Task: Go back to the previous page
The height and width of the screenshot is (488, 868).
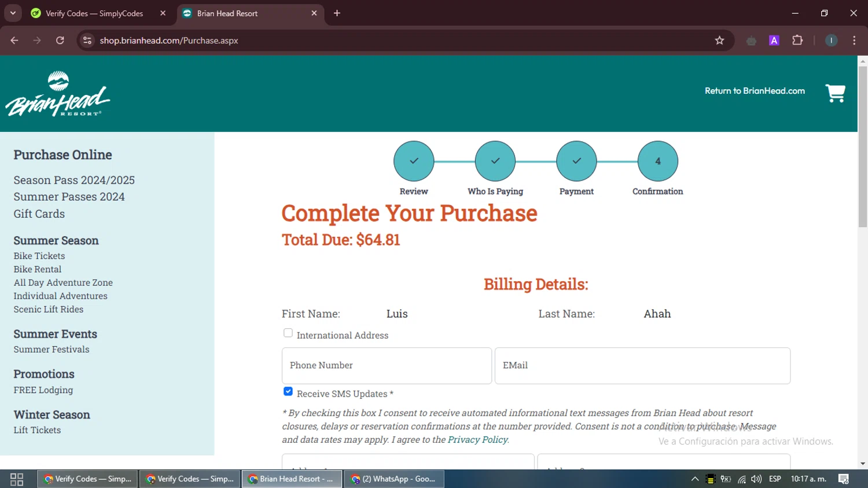Action: coord(14,41)
